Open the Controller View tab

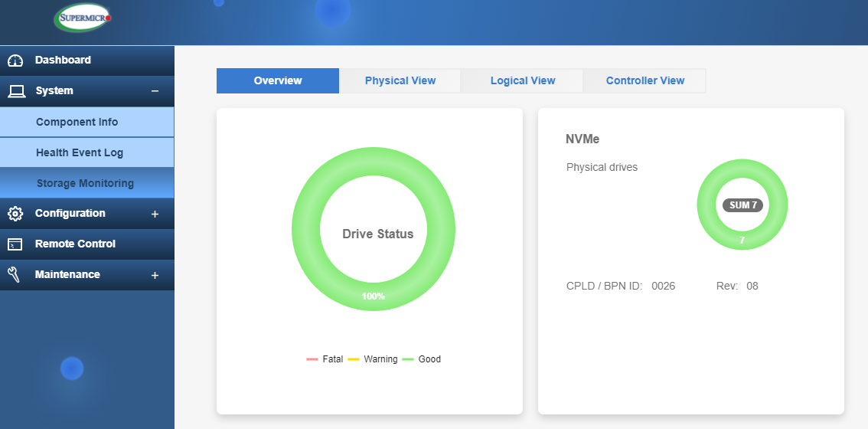coord(644,80)
